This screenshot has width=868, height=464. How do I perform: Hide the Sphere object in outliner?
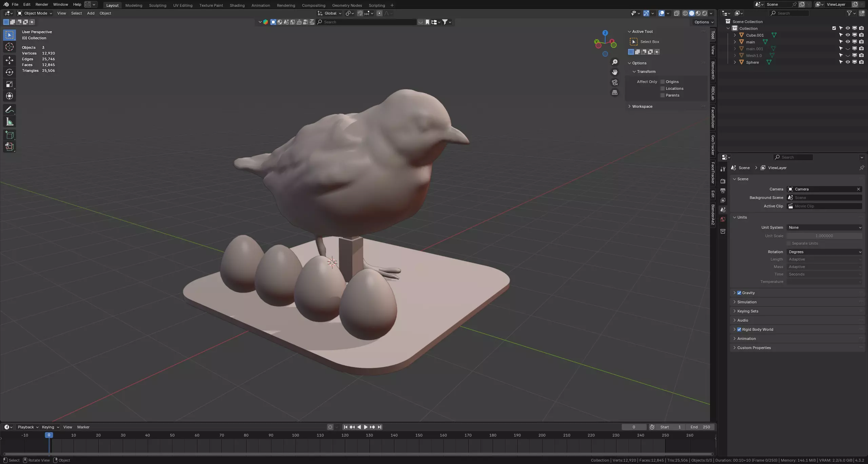click(848, 62)
